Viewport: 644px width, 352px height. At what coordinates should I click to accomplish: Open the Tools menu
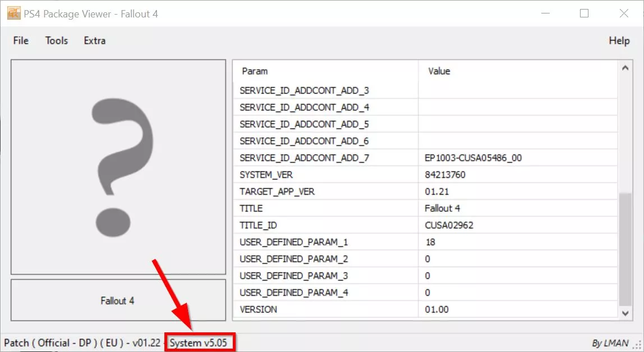pyautogui.click(x=57, y=40)
